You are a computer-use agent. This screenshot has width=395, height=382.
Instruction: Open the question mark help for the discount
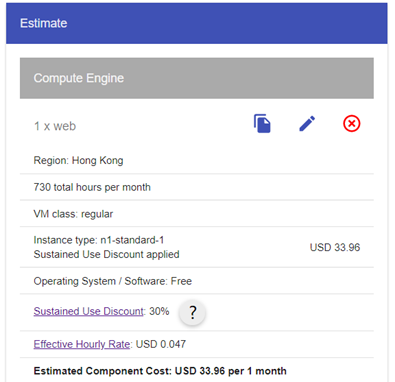tap(192, 313)
